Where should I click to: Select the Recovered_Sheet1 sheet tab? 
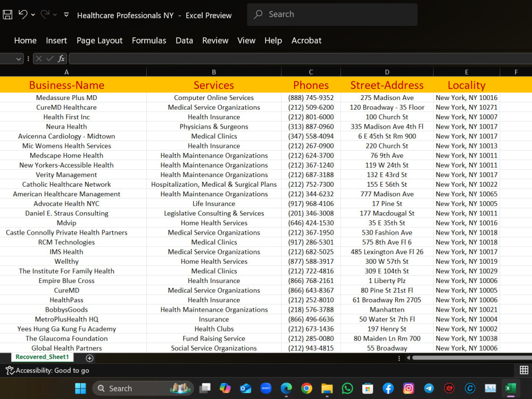43,357
